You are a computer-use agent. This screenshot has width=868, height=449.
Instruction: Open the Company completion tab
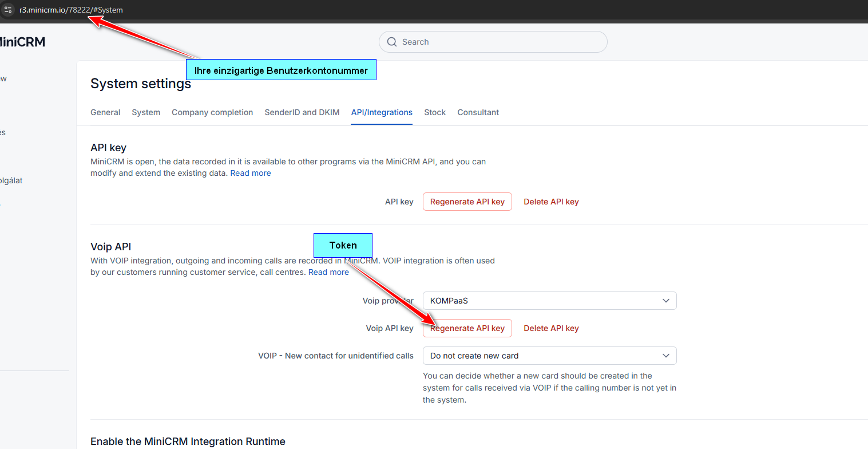pos(212,112)
